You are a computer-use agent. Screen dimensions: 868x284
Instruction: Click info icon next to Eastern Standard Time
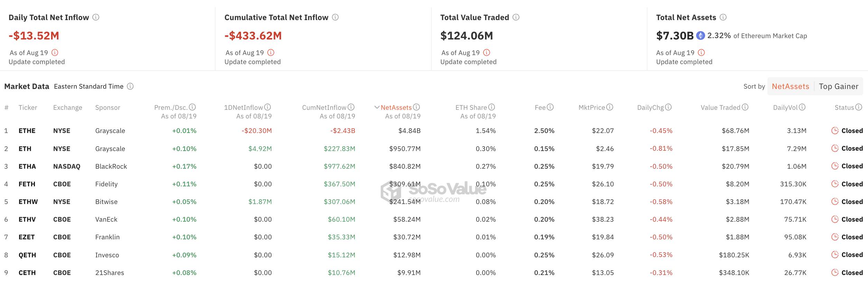click(130, 86)
